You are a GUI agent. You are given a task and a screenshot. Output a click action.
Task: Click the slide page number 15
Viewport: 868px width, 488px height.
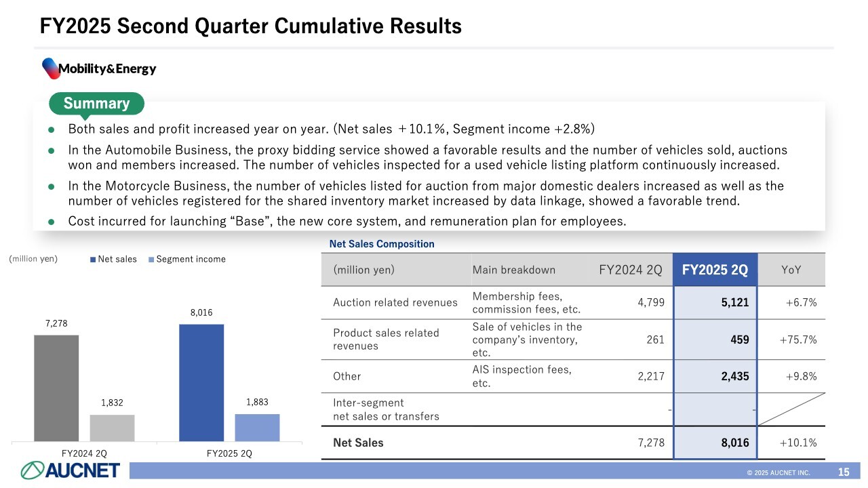click(844, 472)
